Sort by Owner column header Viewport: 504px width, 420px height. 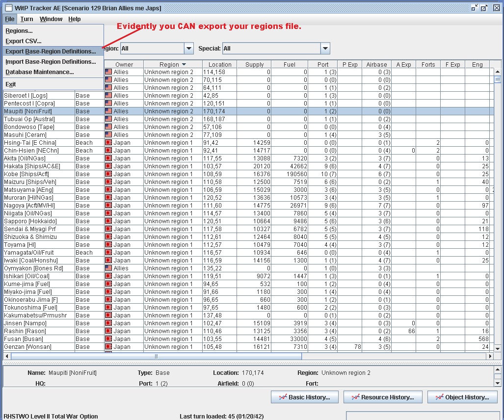124,65
